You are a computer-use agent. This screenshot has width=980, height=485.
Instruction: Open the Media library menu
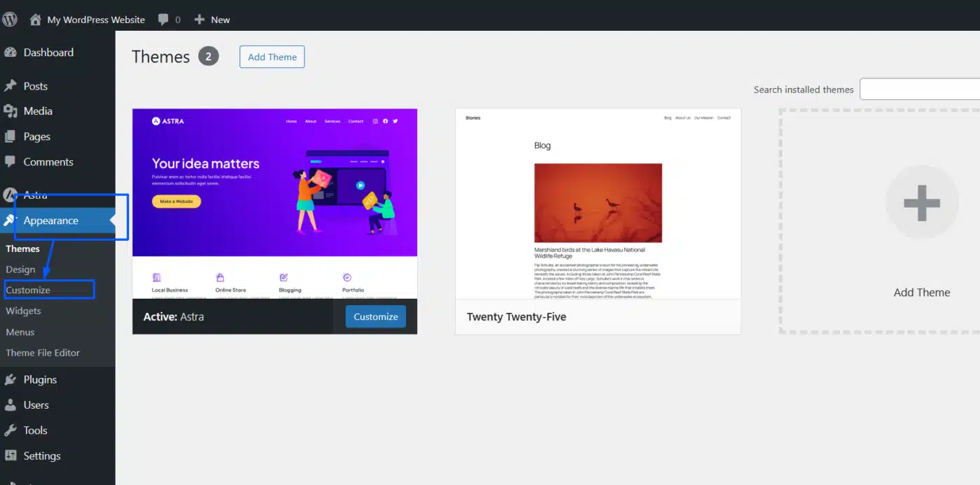(38, 111)
